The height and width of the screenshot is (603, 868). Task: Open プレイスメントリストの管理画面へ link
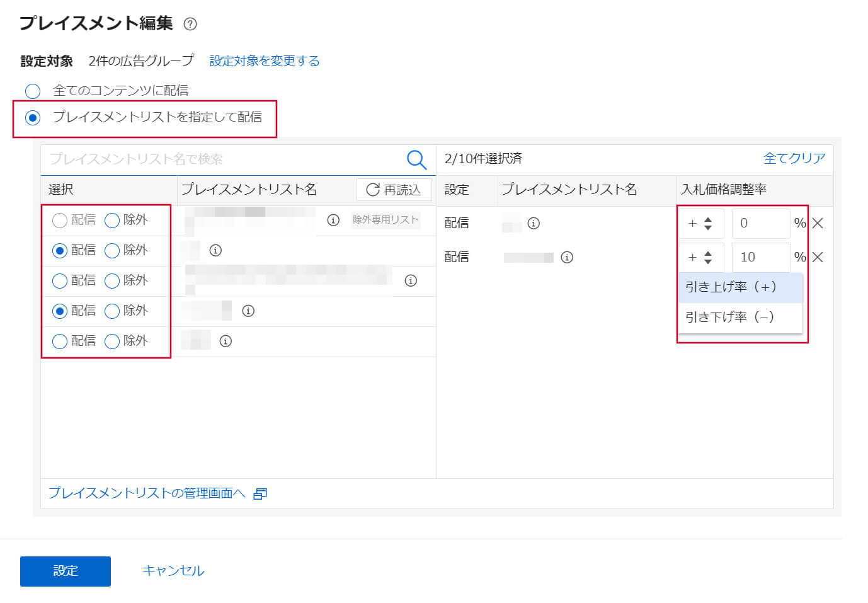point(147,493)
